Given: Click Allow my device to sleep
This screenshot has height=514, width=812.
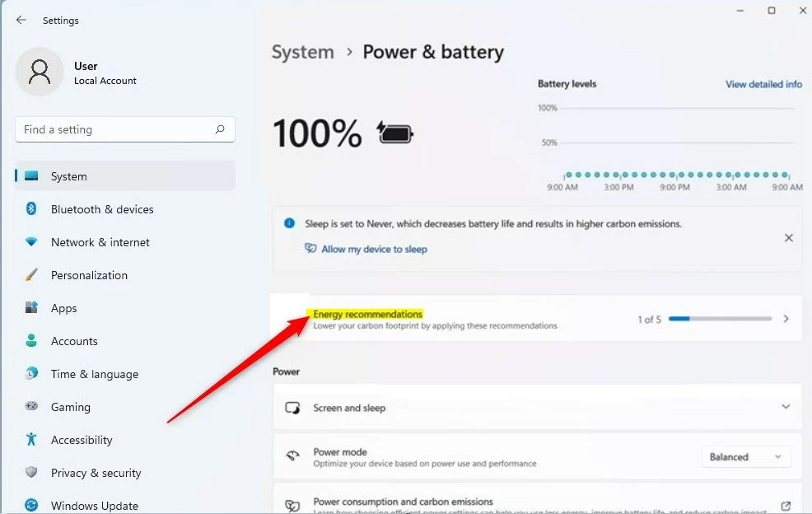Looking at the screenshot, I should click(374, 249).
